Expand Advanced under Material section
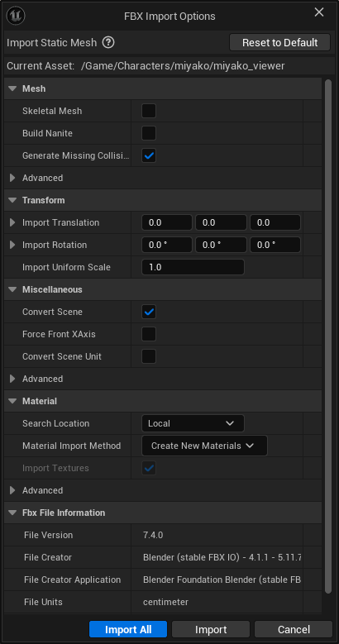 coord(12,490)
